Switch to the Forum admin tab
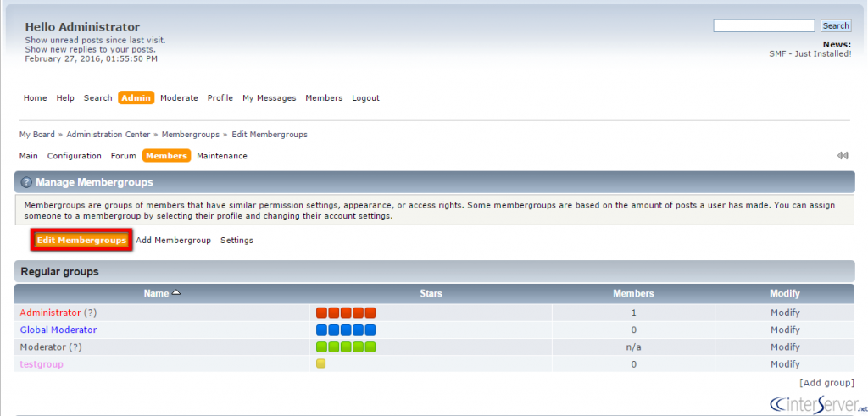868x416 pixels. point(124,156)
